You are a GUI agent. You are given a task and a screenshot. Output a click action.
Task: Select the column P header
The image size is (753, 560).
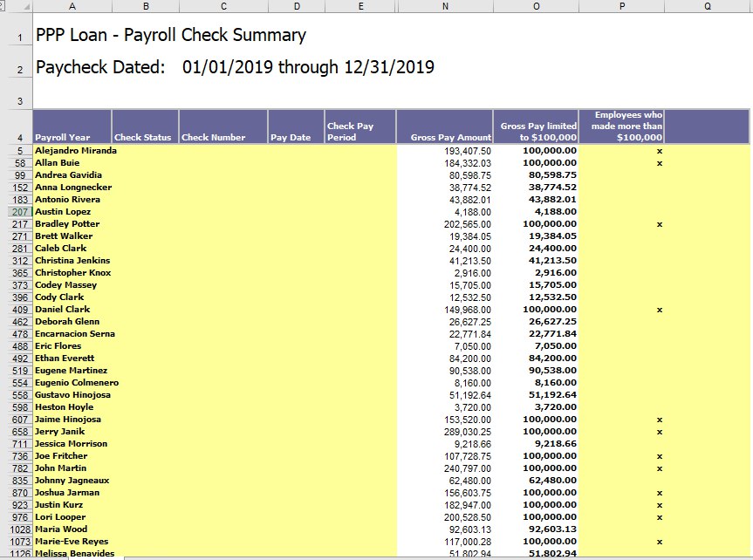tap(622, 6)
